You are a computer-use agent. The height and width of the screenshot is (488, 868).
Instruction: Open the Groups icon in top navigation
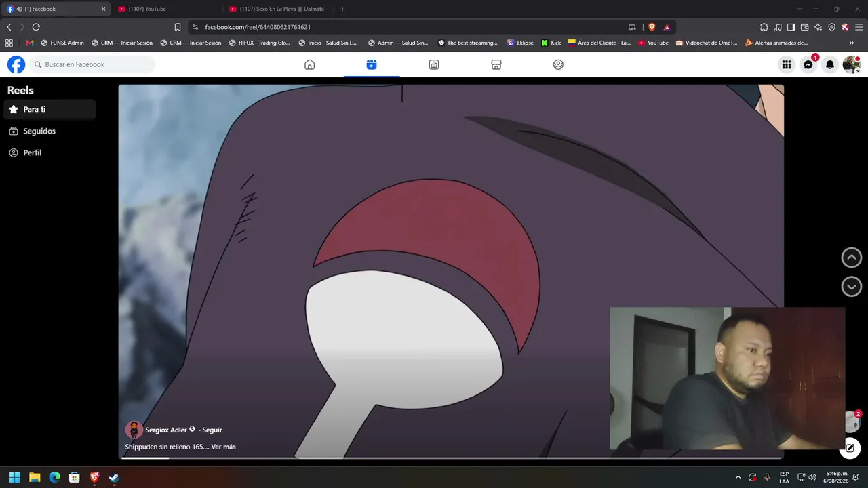[x=558, y=64]
